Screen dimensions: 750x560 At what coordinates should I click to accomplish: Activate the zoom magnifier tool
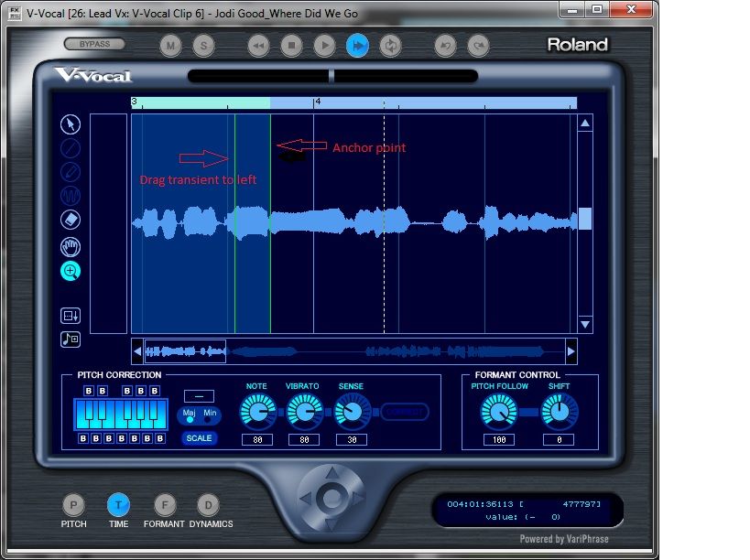click(71, 271)
